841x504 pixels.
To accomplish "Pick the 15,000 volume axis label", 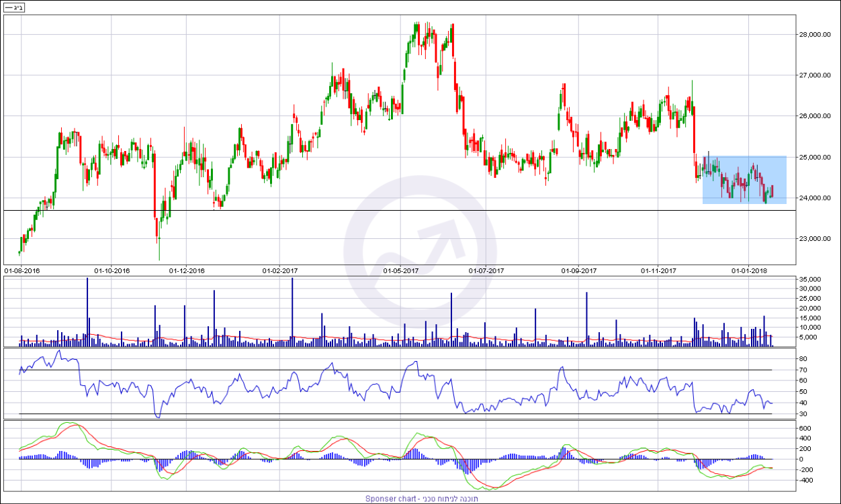I will coord(809,317).
